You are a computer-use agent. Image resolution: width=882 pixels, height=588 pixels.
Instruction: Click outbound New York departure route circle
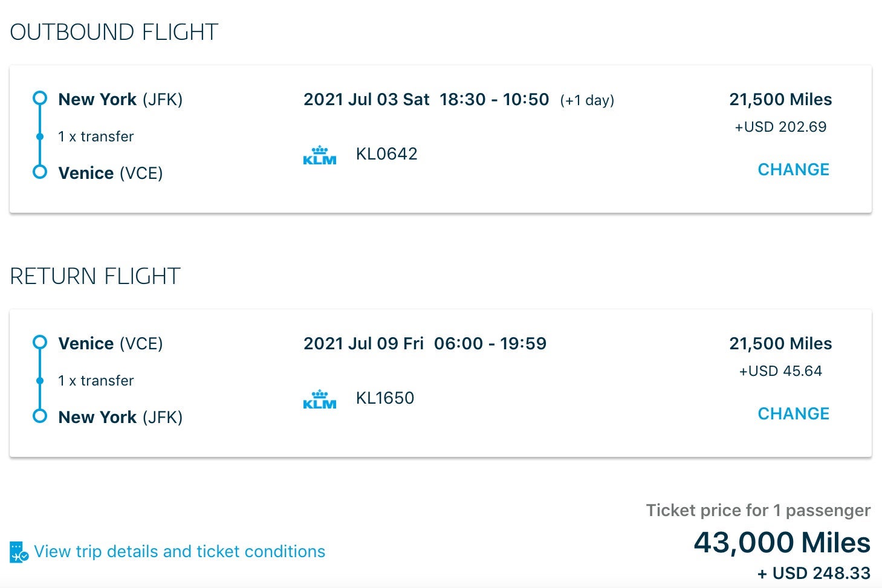pos(40,98)
